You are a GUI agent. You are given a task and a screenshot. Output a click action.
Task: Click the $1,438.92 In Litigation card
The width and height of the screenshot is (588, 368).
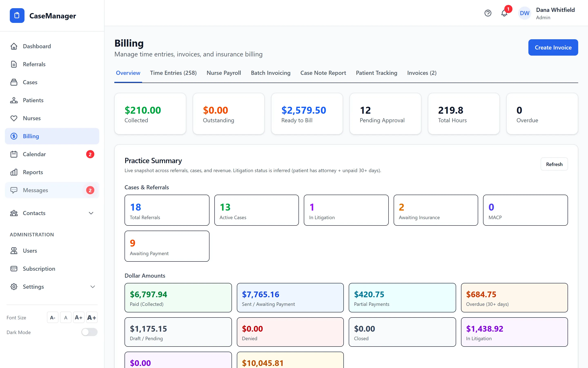point(514,332)
